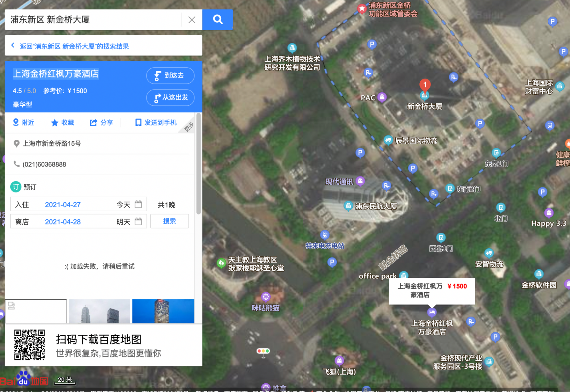The width and height of the screenshot is (570, 392).
Task: Click the 现代通讯 shop pin
Action: (x=360, y=181)
